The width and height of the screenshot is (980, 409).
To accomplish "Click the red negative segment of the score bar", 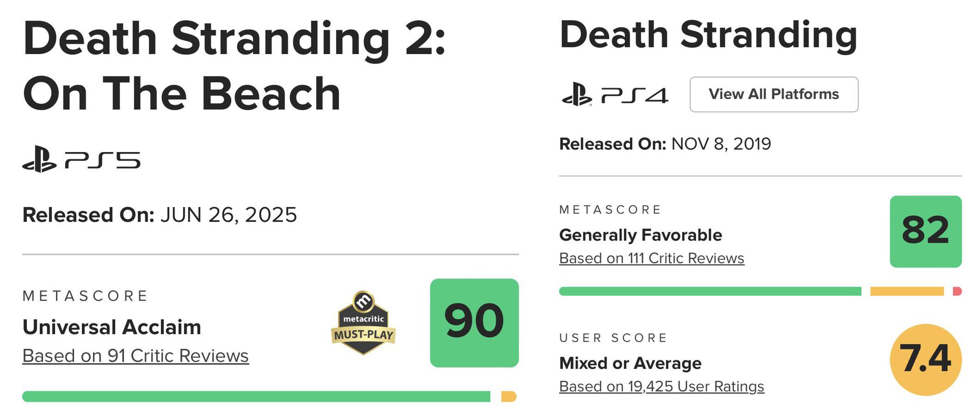I will (957, 291).
